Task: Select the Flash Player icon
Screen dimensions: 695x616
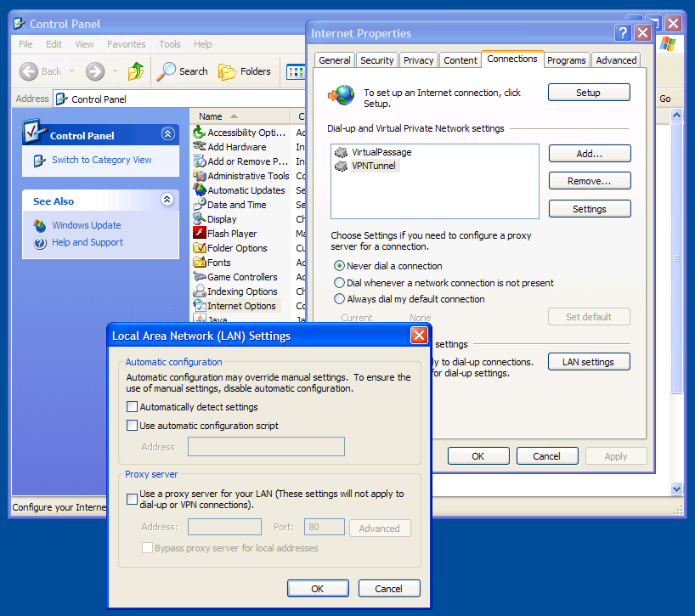Action: click(x=200, y=234)
